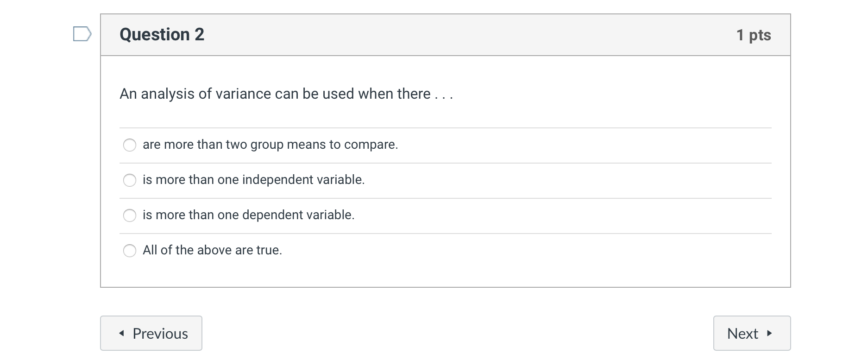Click answer text "is more than one independent variable."

point(253,180)
